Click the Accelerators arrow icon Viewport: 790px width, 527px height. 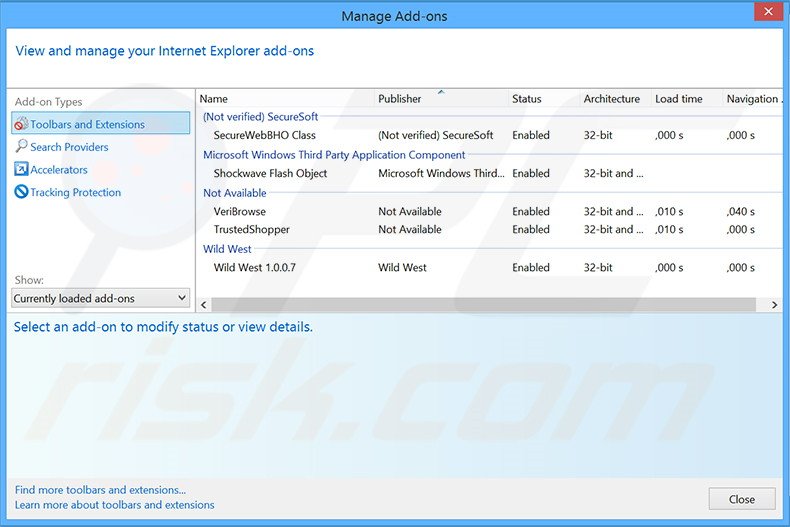[21, 169]
